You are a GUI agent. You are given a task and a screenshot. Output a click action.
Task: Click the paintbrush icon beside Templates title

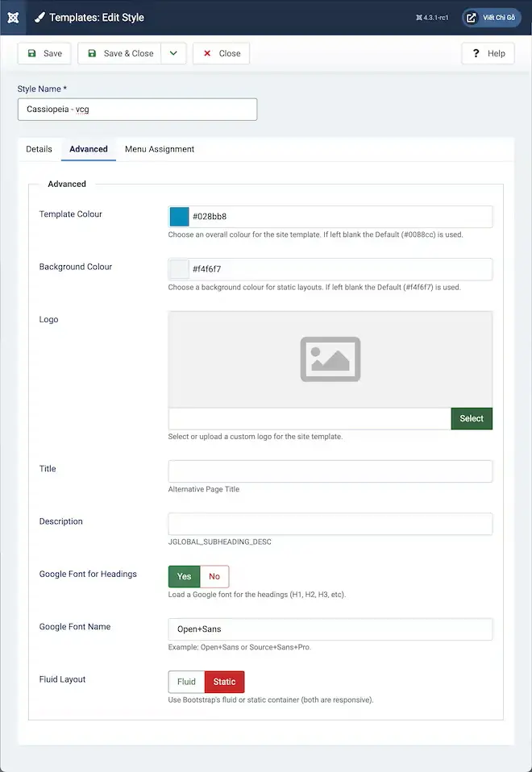39,17
